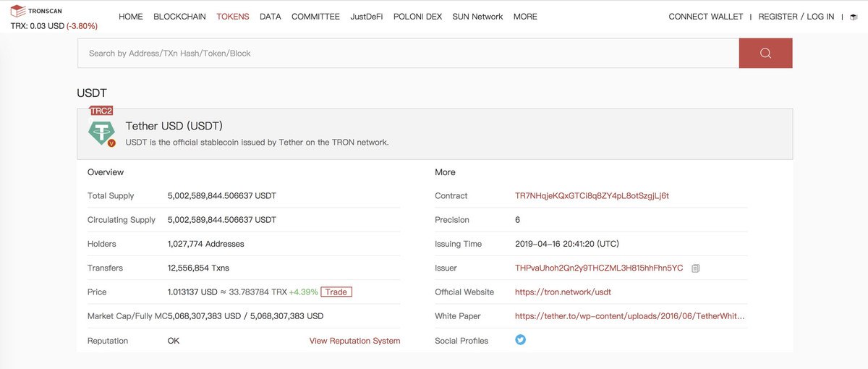
Task: Open the BLOCKCHAIN menu
Action: click(x=179, y=17)
